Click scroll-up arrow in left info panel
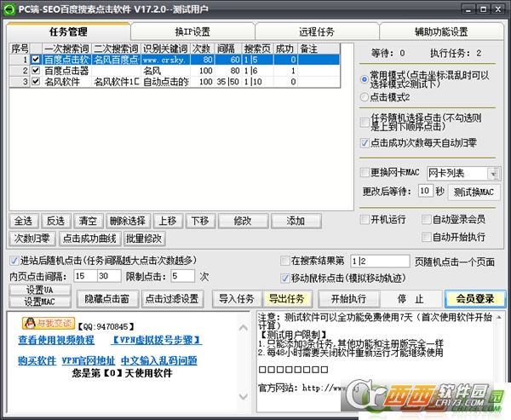Image resolution: width=511 pixels, height=420 pixels. click(x=244, y=328)
